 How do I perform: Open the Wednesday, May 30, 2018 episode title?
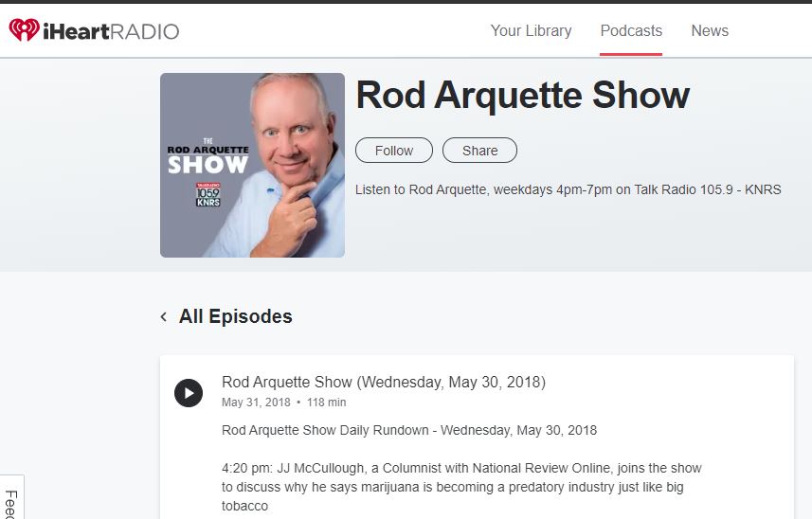383,383
